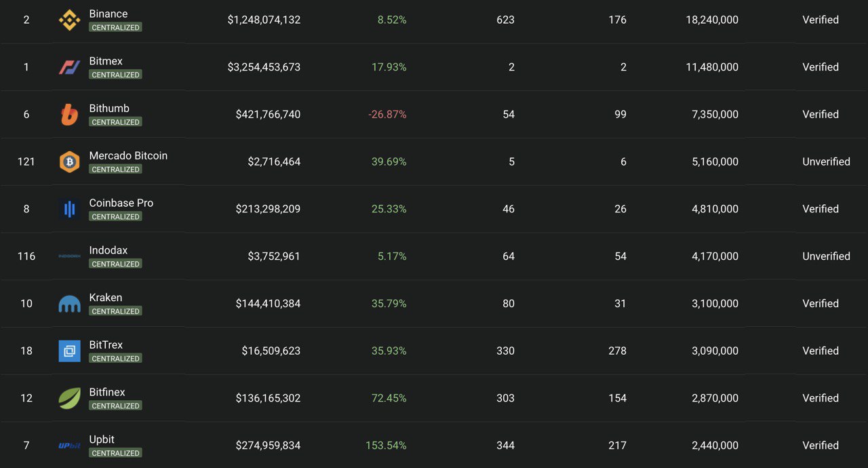Open the Binance exchange name link

[108, 14]
